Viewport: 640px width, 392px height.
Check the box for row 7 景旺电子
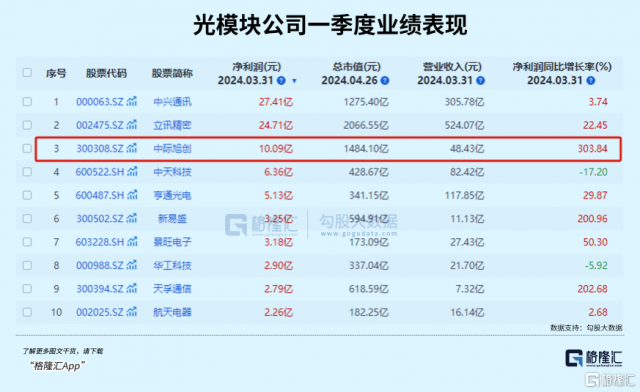tap(27, 242)
